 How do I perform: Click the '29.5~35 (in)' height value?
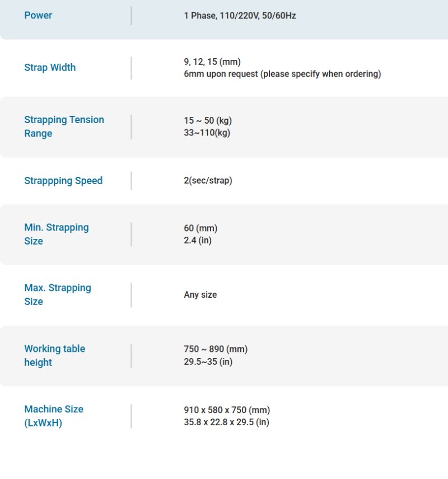[x=208, y=361]
